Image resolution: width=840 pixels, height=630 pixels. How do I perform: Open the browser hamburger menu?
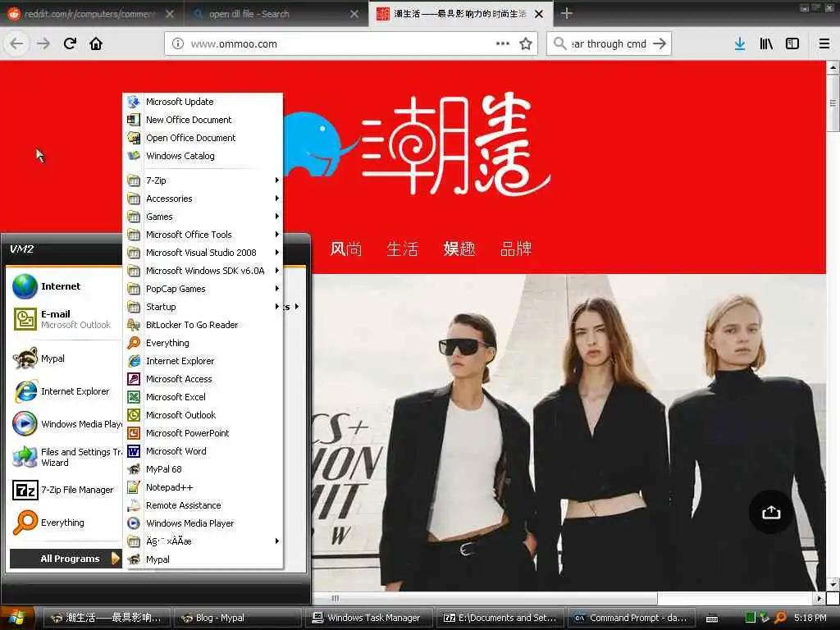[x=824, y=44]
